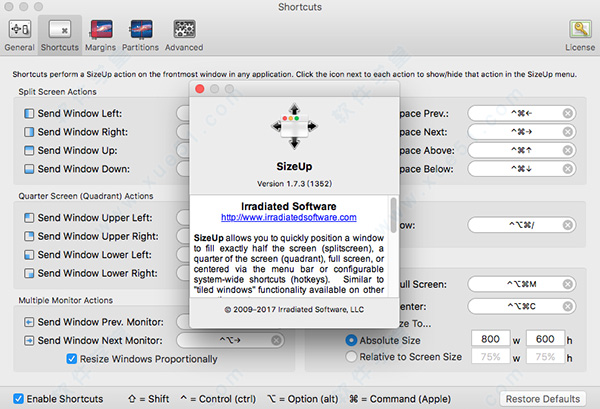Image resolution: width=600 pixels, height=409 pixels.
Task: Click the 800 width field
Action: (x=491, y=339)
